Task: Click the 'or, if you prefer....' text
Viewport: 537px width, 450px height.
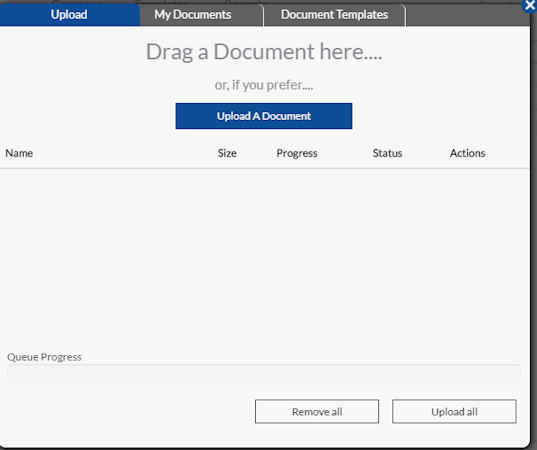Action: (264, 85)
